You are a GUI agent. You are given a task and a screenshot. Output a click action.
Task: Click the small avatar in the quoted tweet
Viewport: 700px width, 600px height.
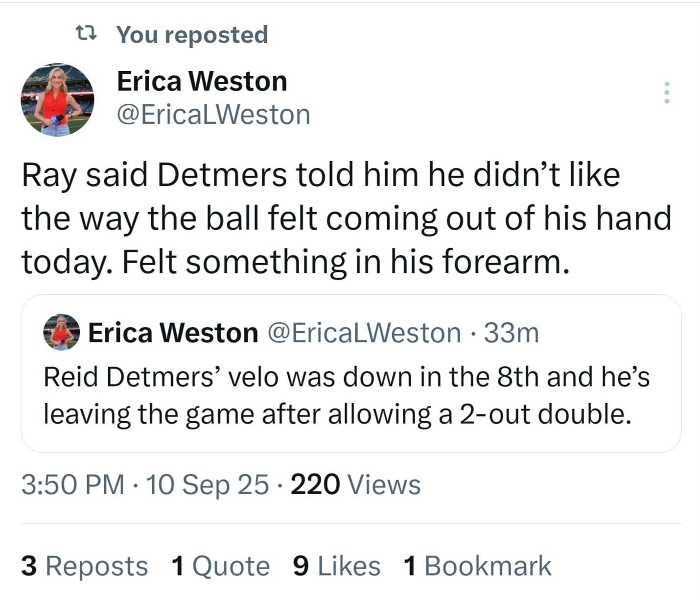click(62, 333)
